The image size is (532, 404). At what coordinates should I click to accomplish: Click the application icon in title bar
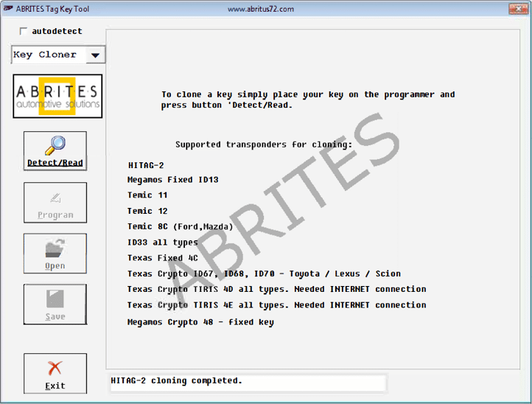pyautogui.click(x=8, y=9)
